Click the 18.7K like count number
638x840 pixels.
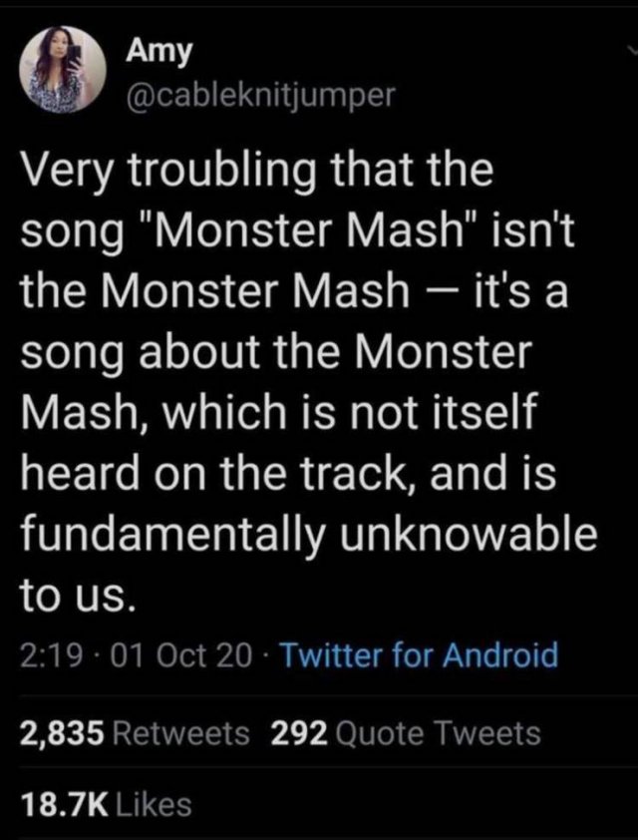[63, 805]
